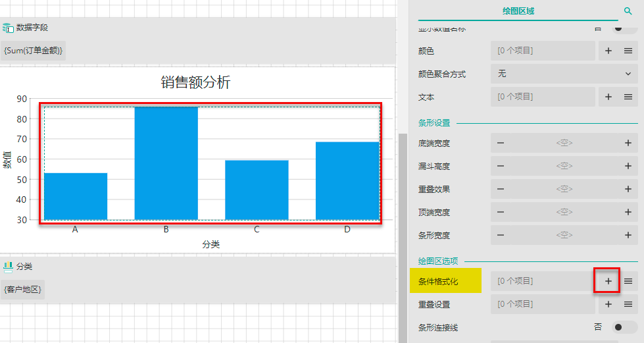This screenshot has width=644, height=343.
Task: Decrease the 漏斗高度 value
Action: (x=501, y=166)
